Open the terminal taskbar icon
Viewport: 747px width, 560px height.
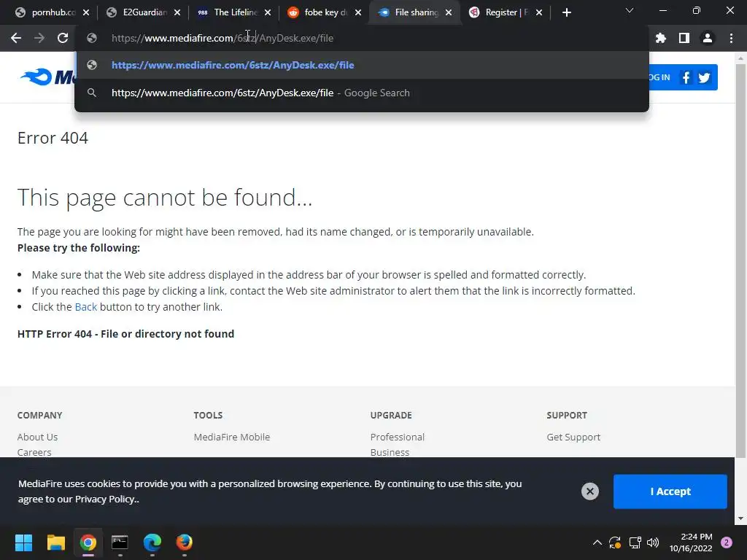(120, 542)
